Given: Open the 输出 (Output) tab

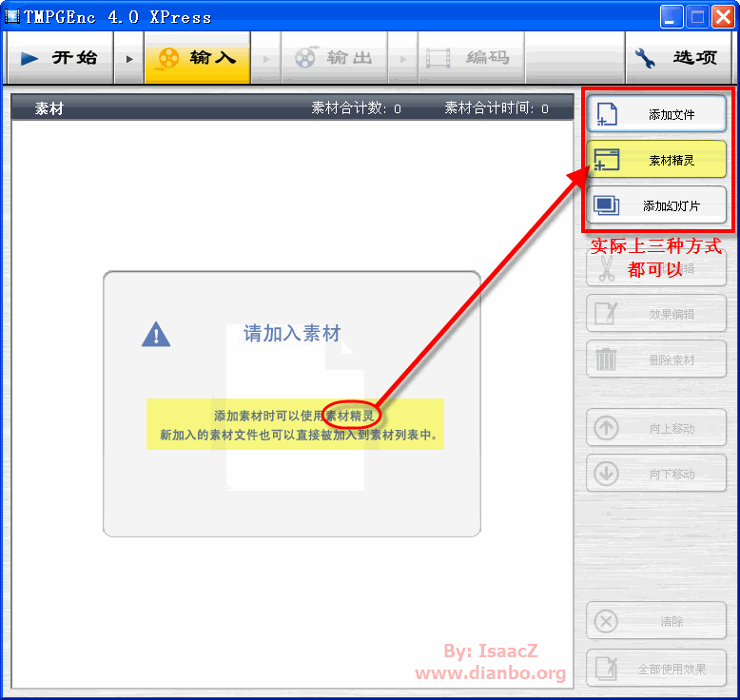Looking at the screenshot, I should click(334, 58).
